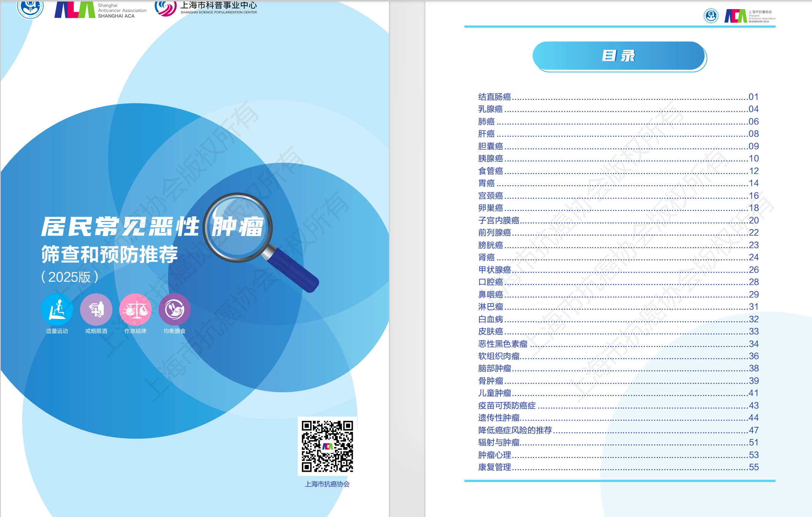Screen dimensions: 812x517
Task: Click the 戒烟限酒 label text
Action: pyautogui.click(x=96, y=331)
